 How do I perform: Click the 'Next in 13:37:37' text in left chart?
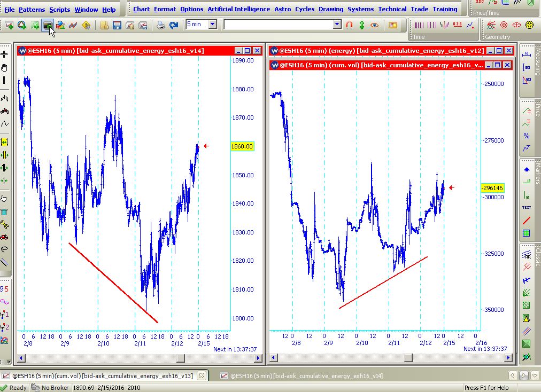click(x=235, y=349)
